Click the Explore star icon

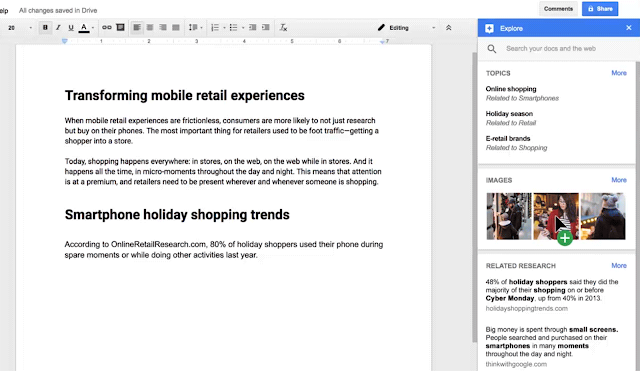click(489, 28)
